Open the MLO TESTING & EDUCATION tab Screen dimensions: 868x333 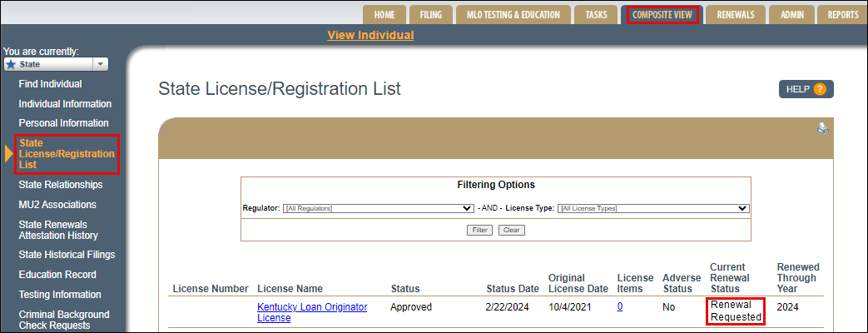pyautogui.click(x=513, y=15)
